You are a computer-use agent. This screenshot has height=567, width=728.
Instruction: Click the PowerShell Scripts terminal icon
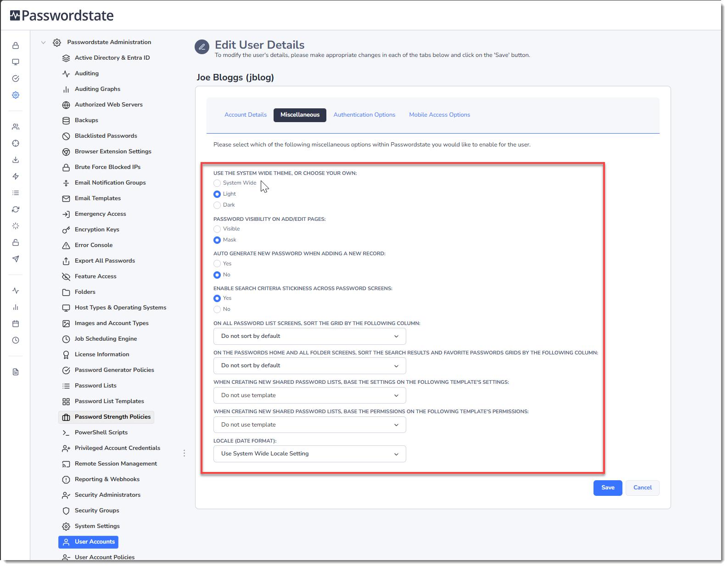pos(66,433)
